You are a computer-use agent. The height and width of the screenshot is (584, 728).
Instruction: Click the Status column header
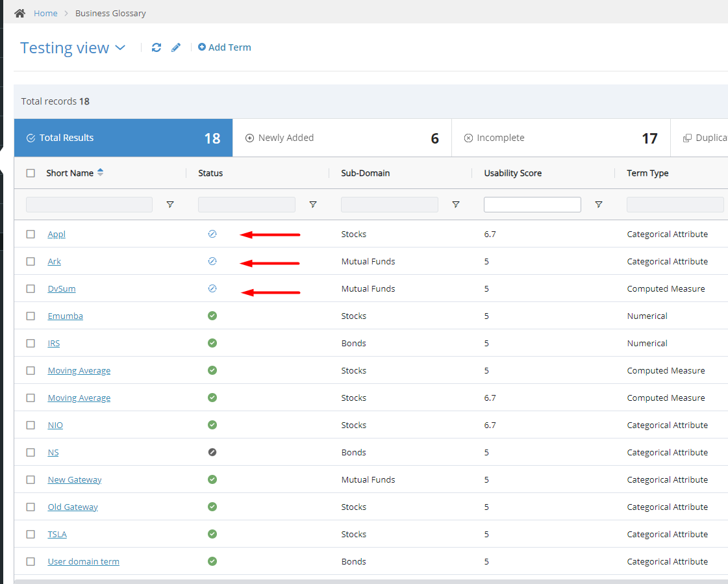click(x=210, y=173)
